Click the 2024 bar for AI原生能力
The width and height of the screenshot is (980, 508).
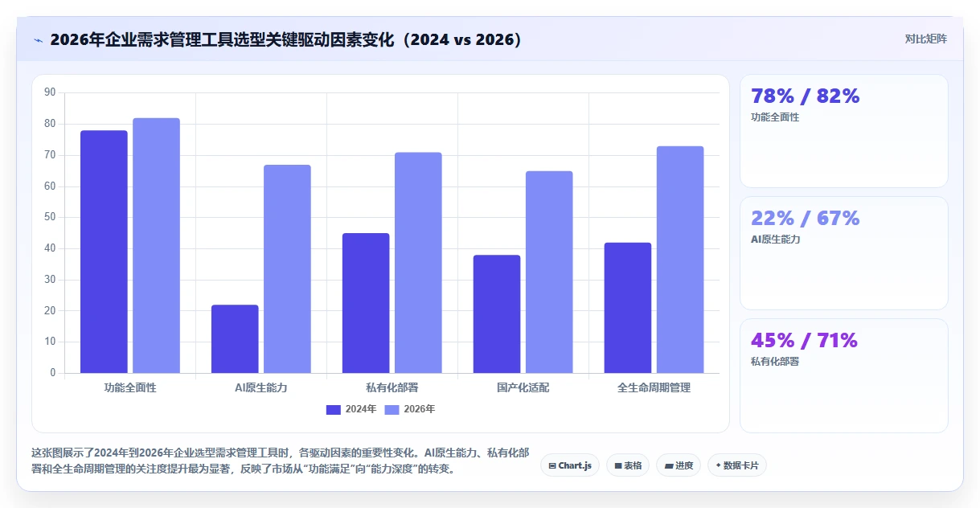[235, 338]
